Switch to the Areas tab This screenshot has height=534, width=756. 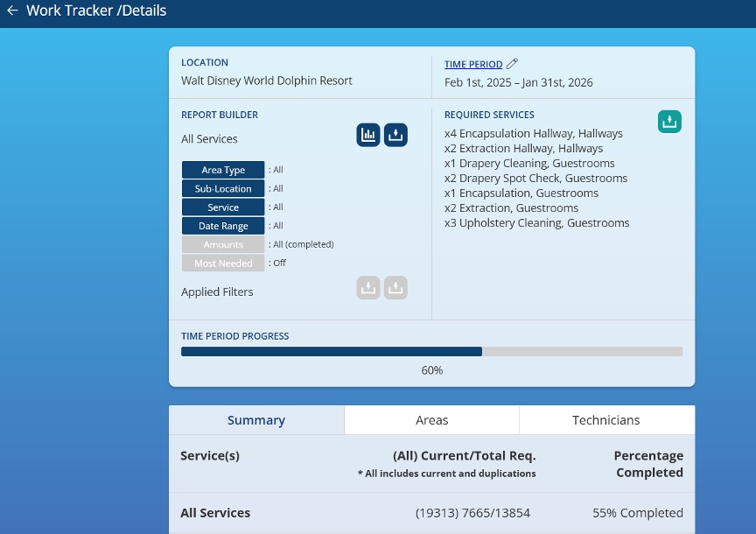tap(431, 420)
